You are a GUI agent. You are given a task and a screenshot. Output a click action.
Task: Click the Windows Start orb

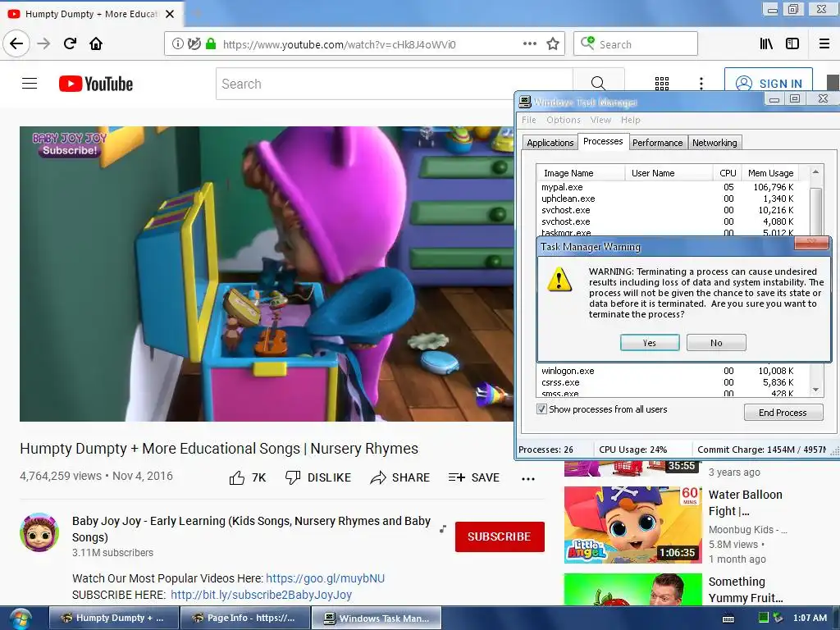point(20,619)
